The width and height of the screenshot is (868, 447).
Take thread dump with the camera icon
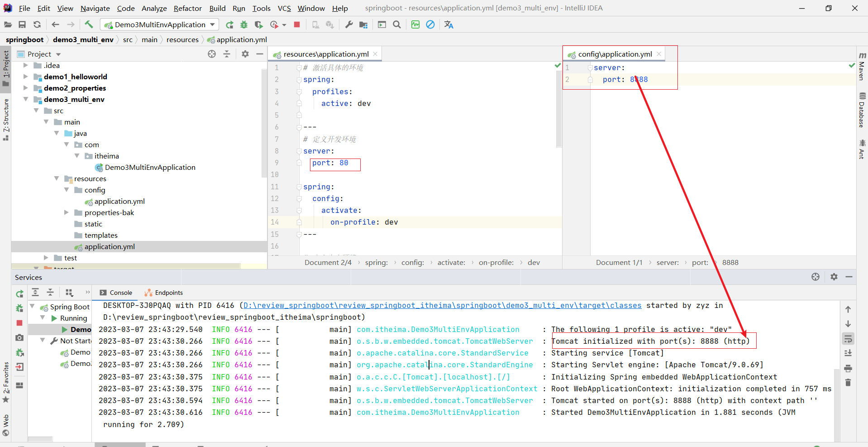19,337
